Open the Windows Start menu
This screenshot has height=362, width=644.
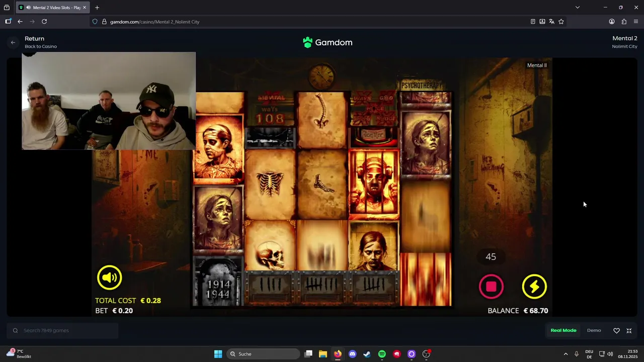[x=218, y=354]
